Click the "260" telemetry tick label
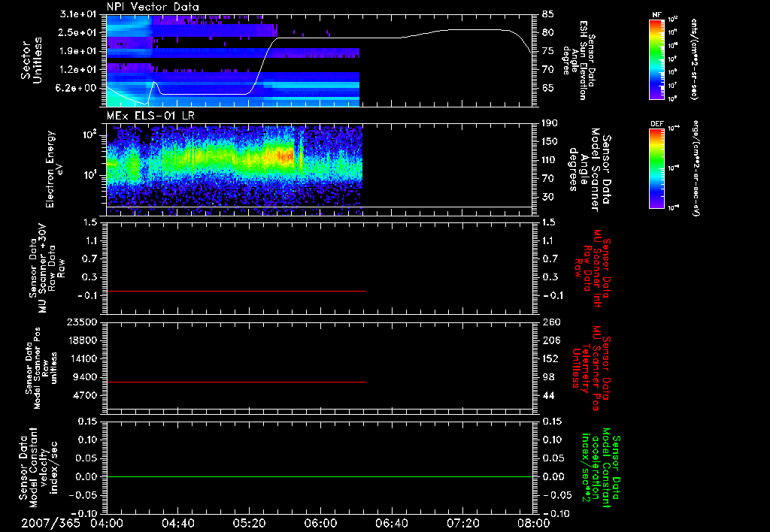The height and width of the screenshot is (532, 770). click(x=551, y=322)
